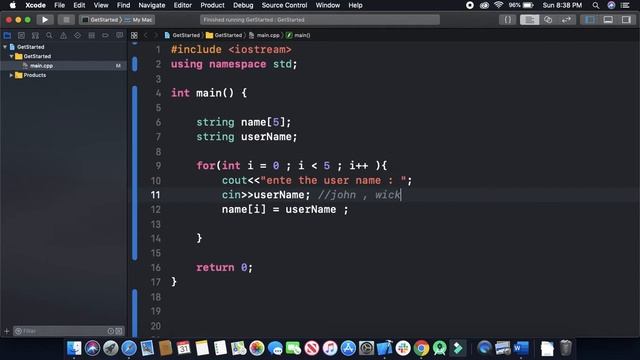Open the Report navigator speech bubble icon

(x=120, y=36)
